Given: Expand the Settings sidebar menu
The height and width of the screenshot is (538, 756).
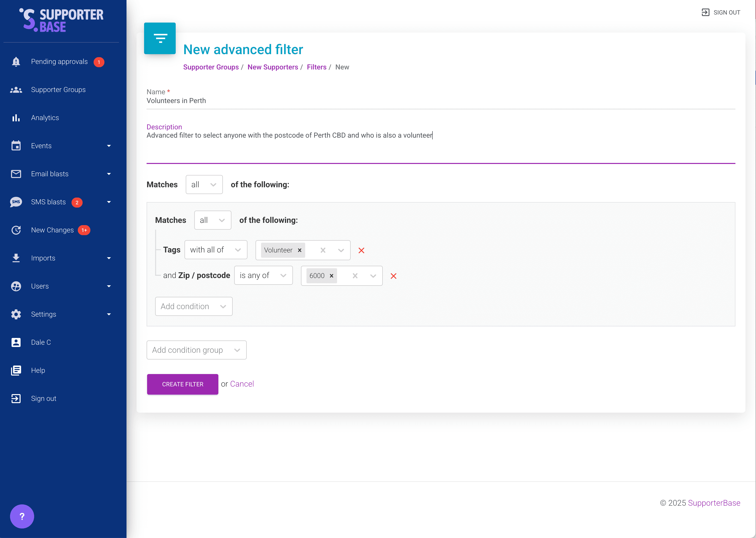Looking at the screenshot, I should pos(109,314).
